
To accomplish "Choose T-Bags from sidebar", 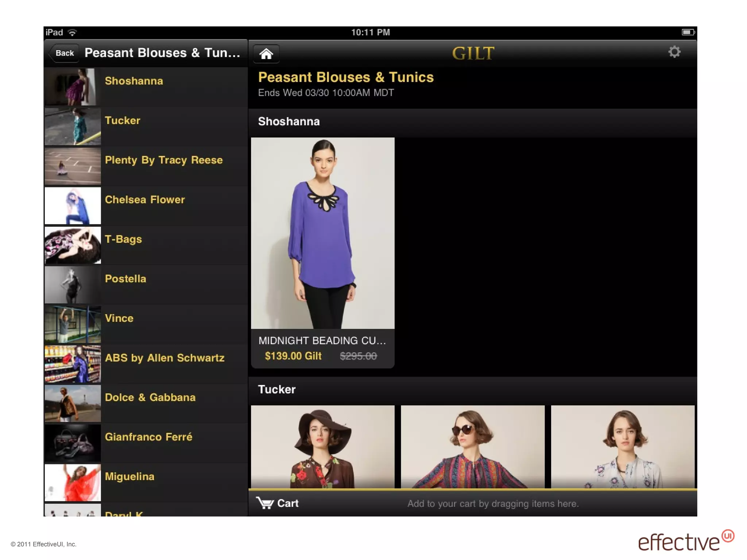I will pos(123,239).
